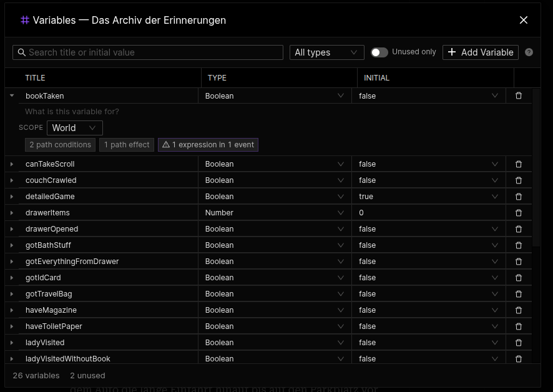Open gotIdCard initial value dropdown
Viewport: 553px width, 392px height.
point(429,278)
